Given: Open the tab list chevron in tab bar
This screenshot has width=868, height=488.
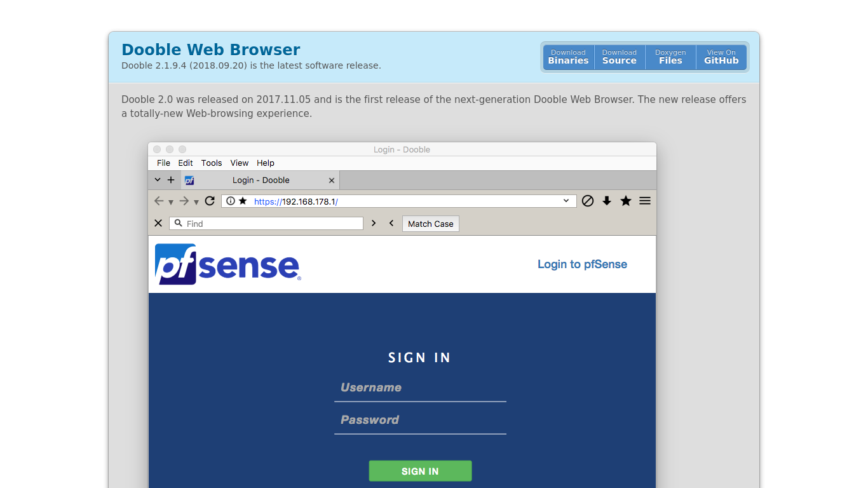Looking at the screenshot, I should pos(157,180).
